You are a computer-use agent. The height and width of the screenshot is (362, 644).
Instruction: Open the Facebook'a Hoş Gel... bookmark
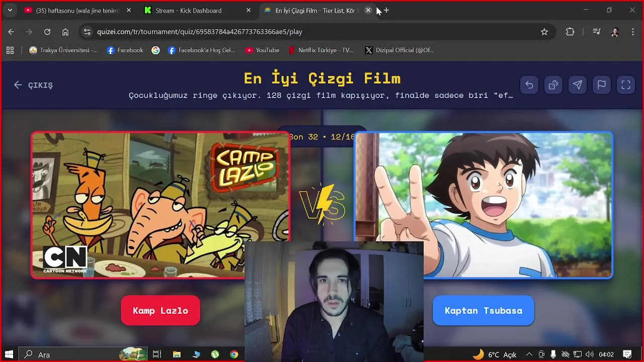202,50
